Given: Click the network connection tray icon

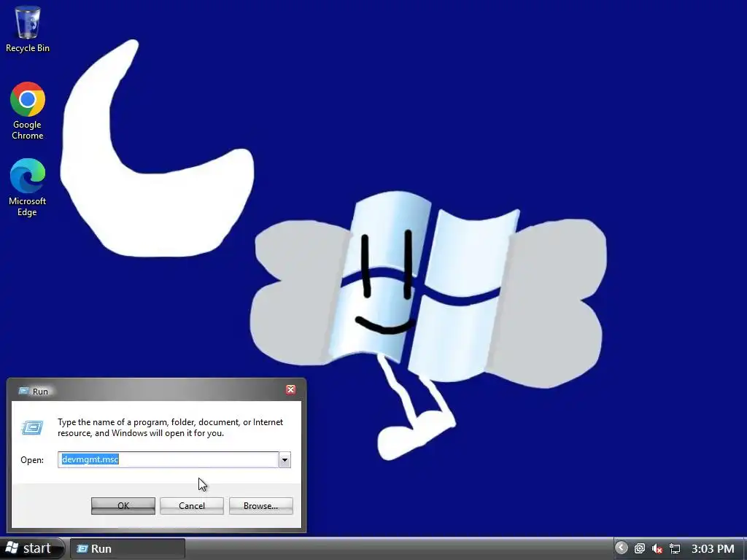Looking at the screenshot, I should pos(675,548).
